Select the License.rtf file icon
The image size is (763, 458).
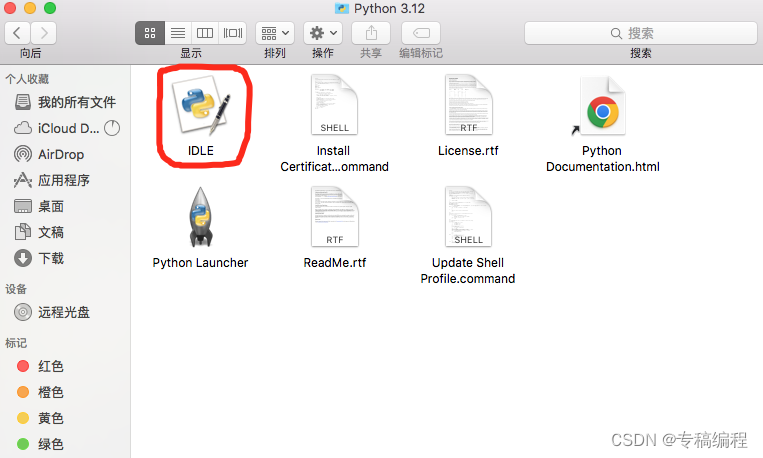coord(469,105)
